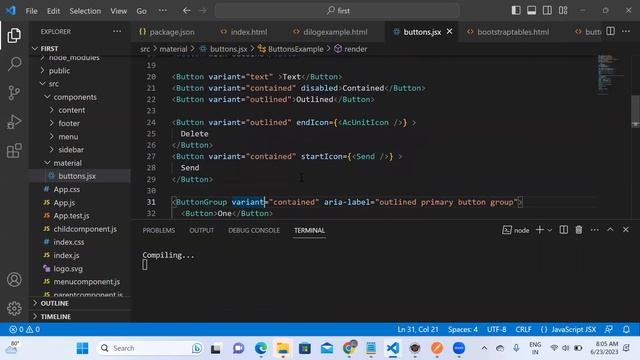
Task: Close the buttons.jsx tab
Action: point(449,31)
